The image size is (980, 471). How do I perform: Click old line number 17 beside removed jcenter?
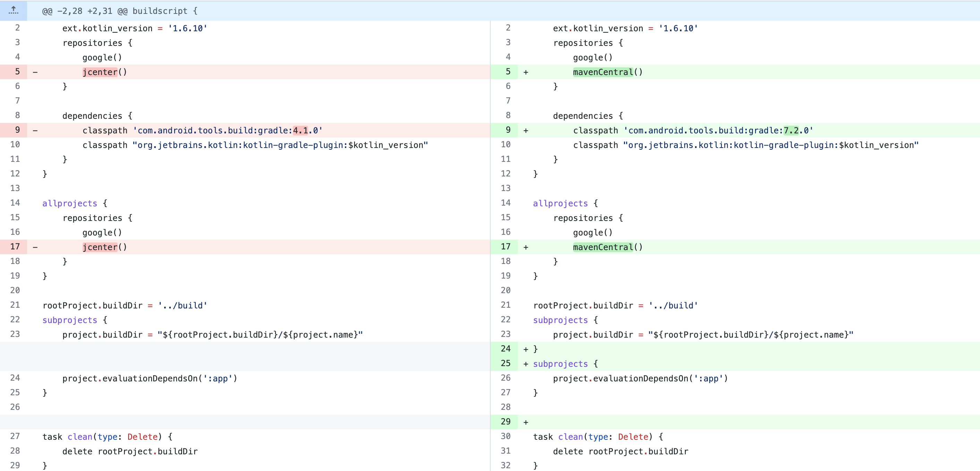coord(15,247)
